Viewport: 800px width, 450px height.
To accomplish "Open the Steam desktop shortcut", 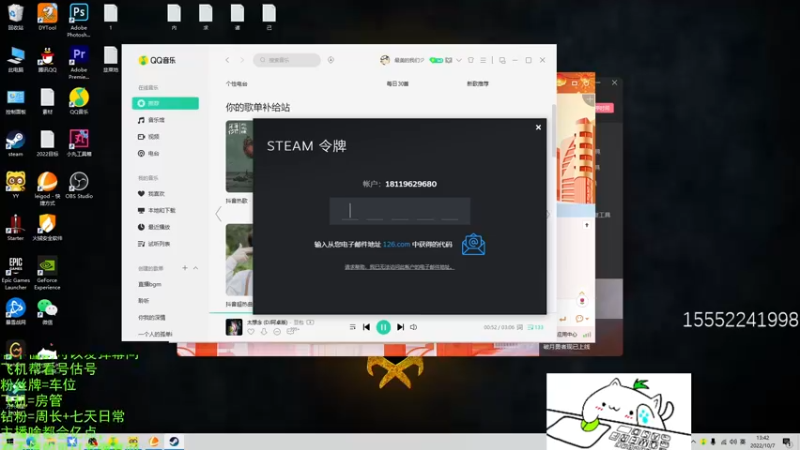I will 15,143.
